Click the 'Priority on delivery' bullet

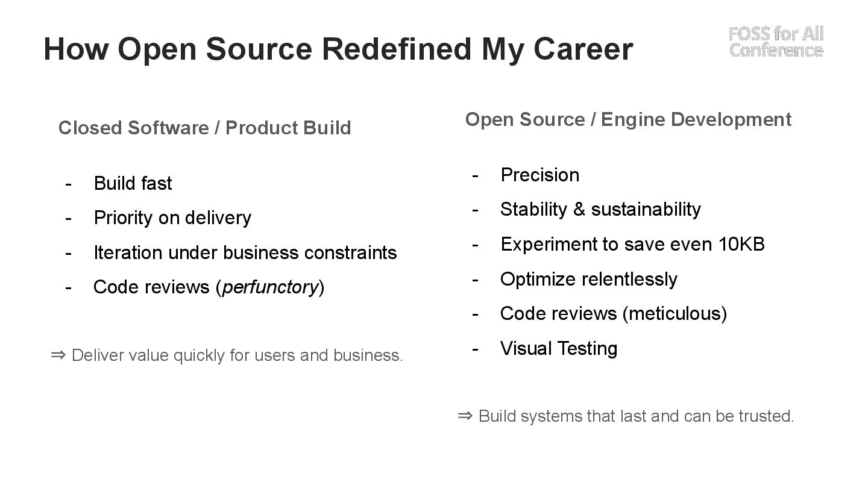pos(172,217)
